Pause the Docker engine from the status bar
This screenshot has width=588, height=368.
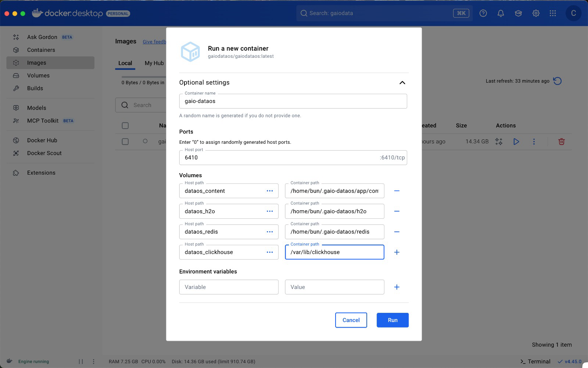click(x=81, y=361)
